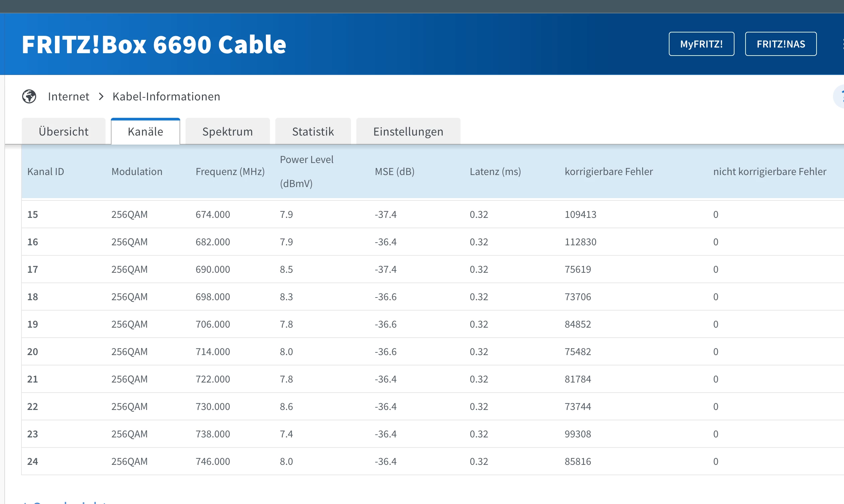The height and width of the screenshot is (504, 844).
Task: Click the breadcrumb chevron after Internet
Action: [x=101, y=96]
